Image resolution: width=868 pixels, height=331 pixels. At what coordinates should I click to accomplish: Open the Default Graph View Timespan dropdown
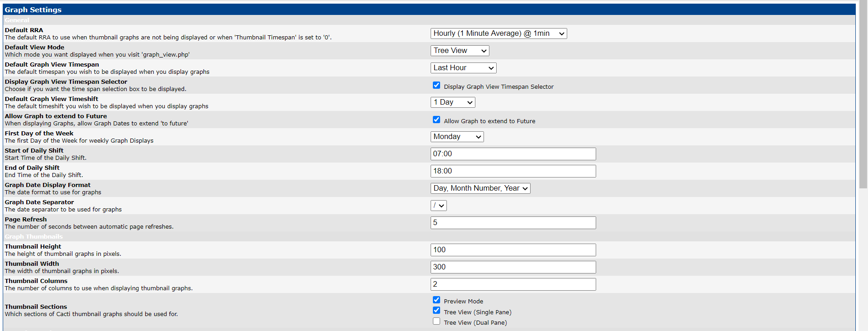pyautogui.click(x=463, y=68)
